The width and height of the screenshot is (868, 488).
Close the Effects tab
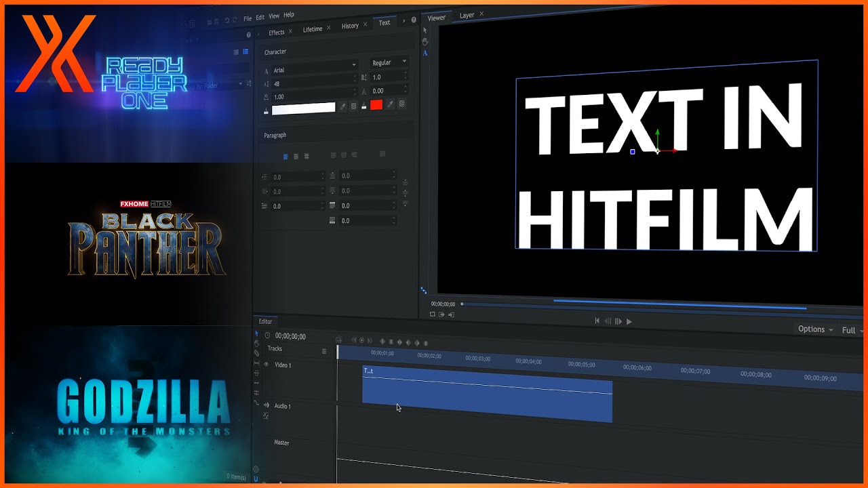[290, 31]
